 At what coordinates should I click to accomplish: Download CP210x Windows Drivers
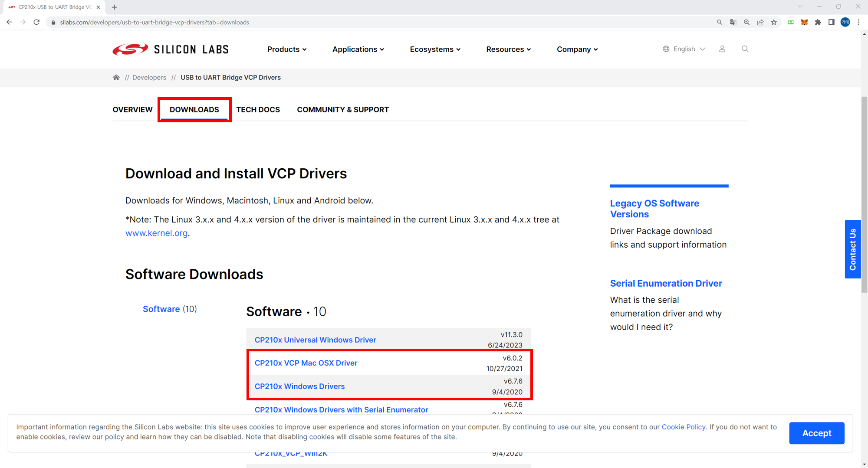coord(299,386)
